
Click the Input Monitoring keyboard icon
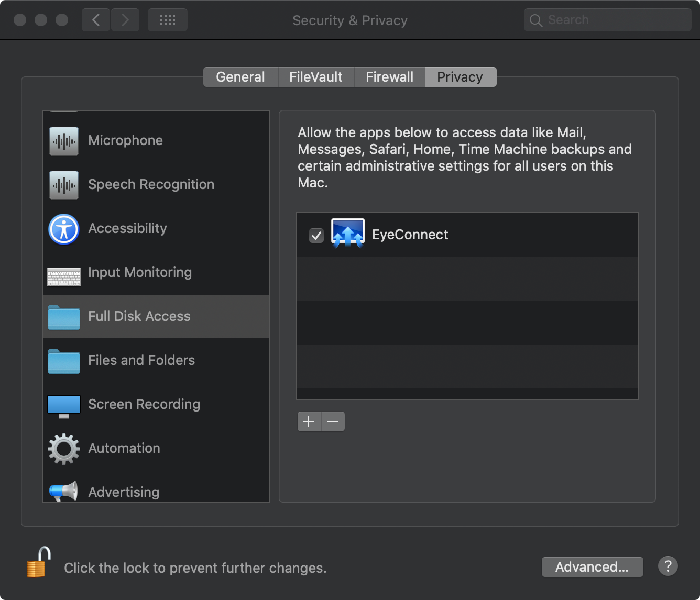[64, 276]
